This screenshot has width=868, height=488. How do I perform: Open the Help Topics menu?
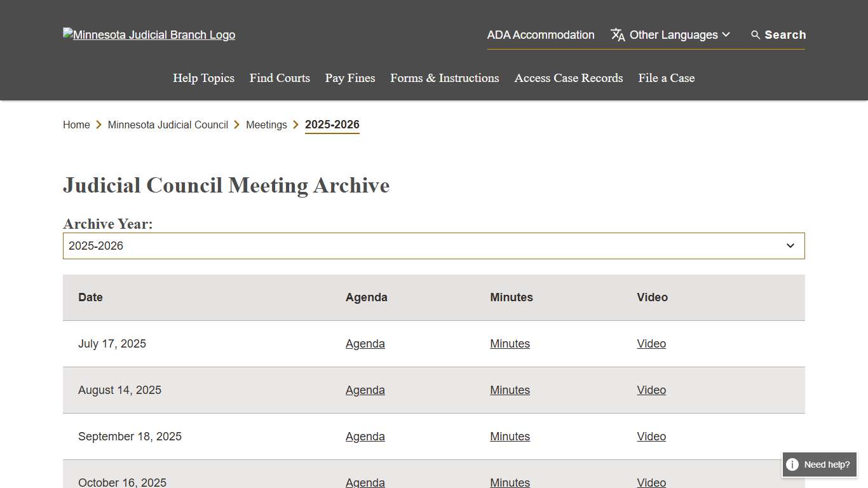coord(203,78)
